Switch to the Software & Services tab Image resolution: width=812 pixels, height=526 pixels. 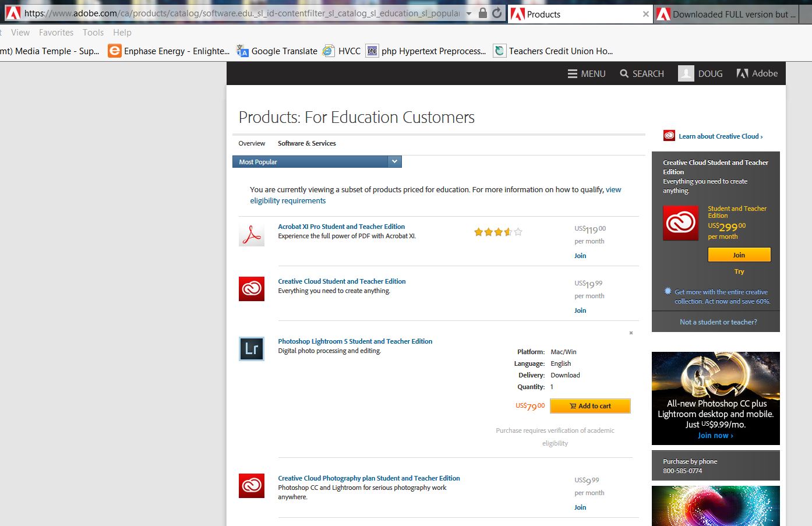point(307,143)
